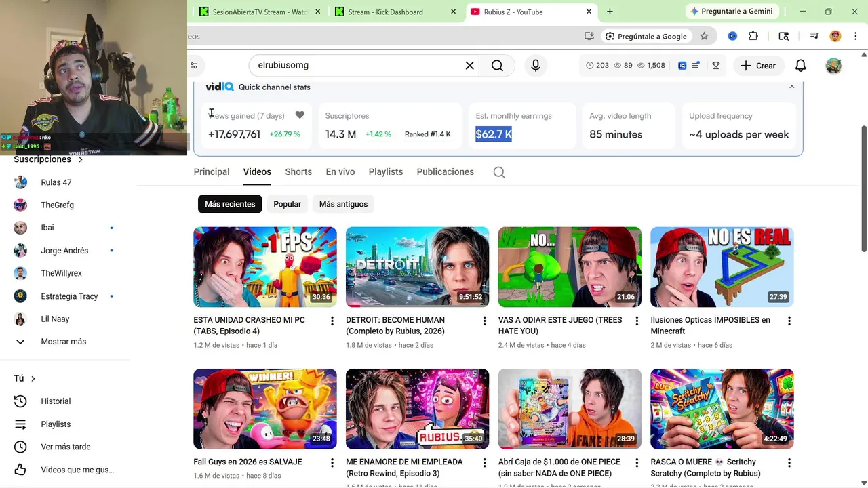Open the Chrome profile avatar
Screen dimensions: 868x488
[x=835, y=36]
